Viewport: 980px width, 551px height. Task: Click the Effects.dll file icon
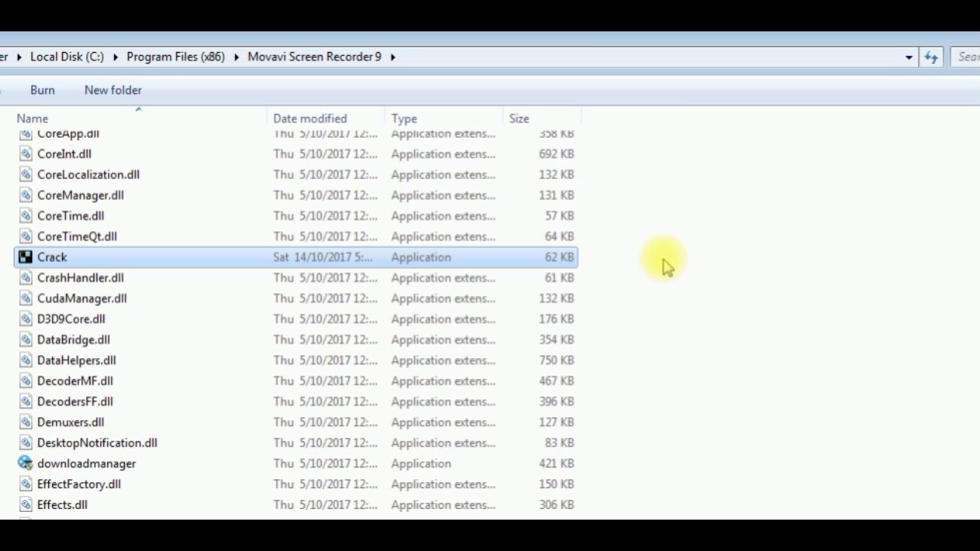25,505
